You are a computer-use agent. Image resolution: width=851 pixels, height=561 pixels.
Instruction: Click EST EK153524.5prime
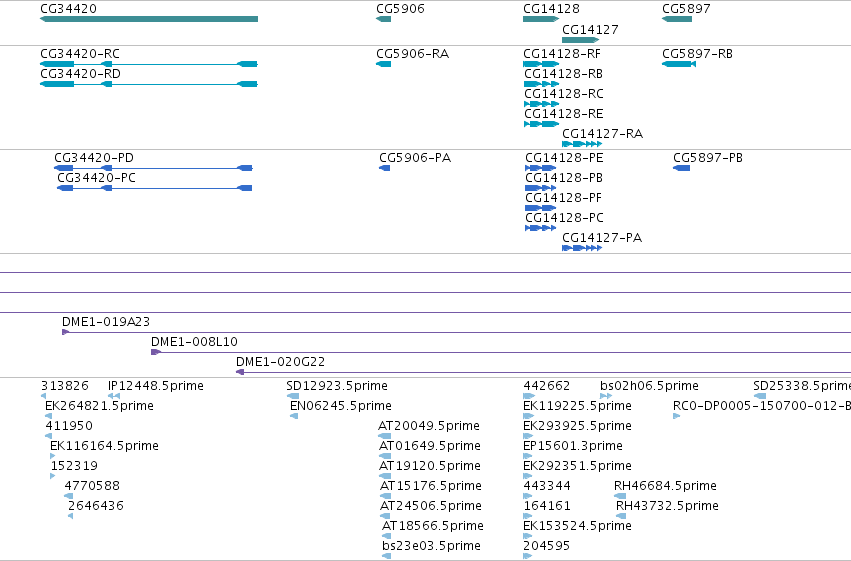tap(528, 536)
